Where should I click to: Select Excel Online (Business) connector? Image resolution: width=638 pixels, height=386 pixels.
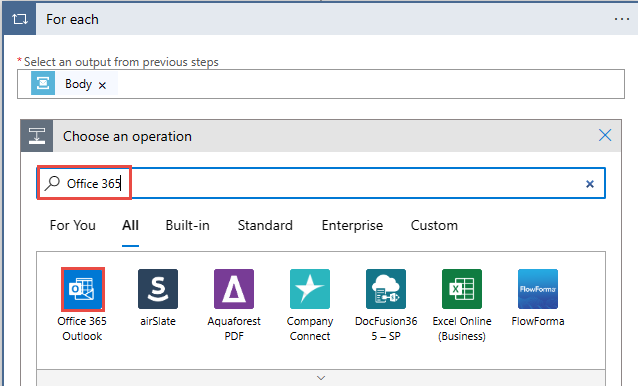tap(462, 289)
